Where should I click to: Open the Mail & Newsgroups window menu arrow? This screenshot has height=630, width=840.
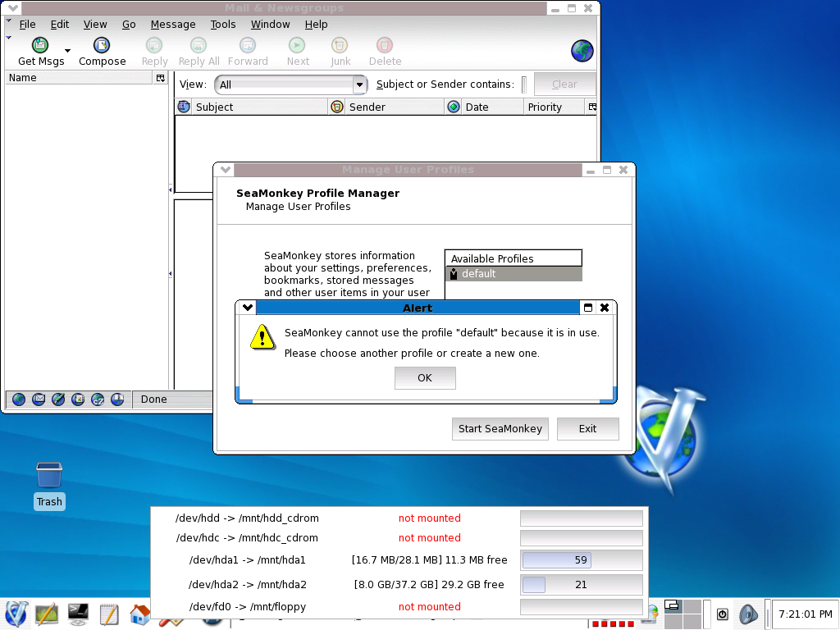pyautogui.click(x=13, y=8)
